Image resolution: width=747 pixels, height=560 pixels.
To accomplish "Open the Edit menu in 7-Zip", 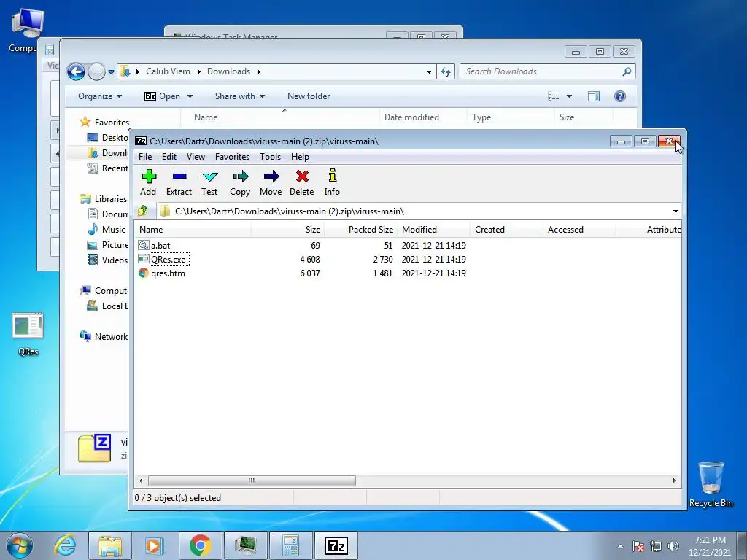I will [x=169, y=157].
